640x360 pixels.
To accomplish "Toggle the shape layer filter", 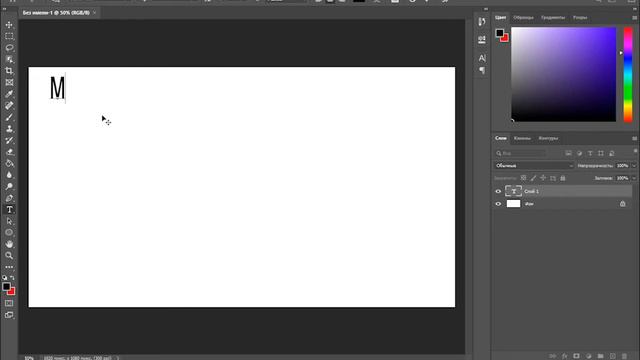I will click(601, 153).
